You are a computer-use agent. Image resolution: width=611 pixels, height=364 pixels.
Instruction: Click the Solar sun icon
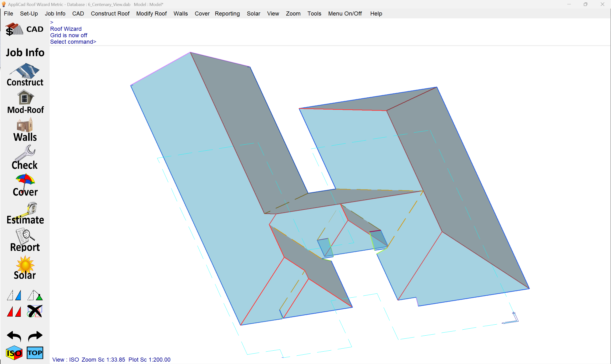[25, 268]
